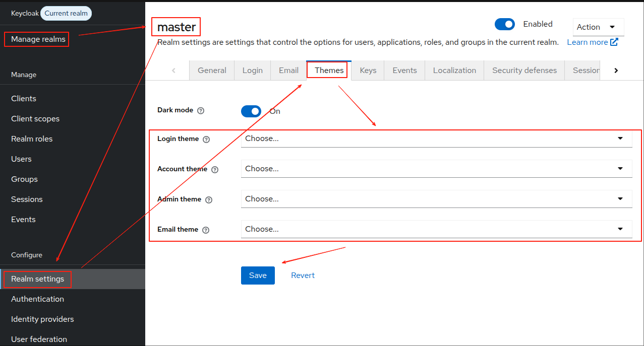Click the Revert link button

tap(303, 275)
